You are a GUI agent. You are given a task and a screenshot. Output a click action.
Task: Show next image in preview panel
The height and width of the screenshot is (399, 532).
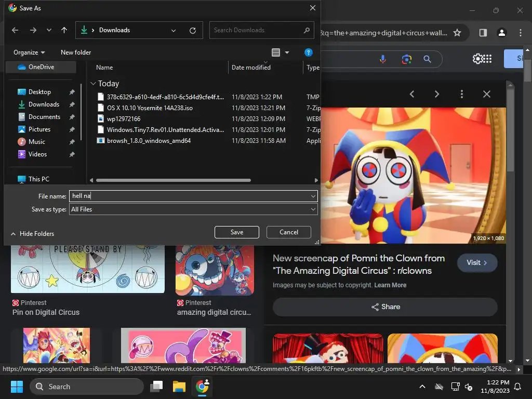coord(437,95)
